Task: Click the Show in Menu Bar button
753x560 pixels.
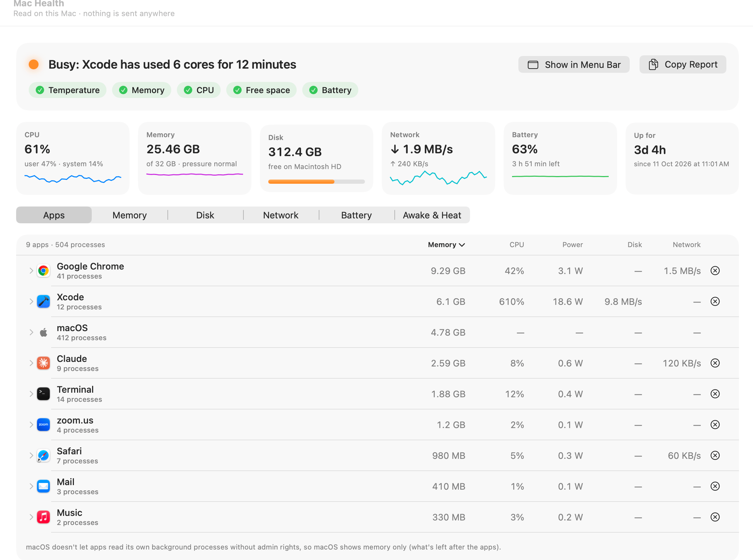Action: click(x=574, y=64)
